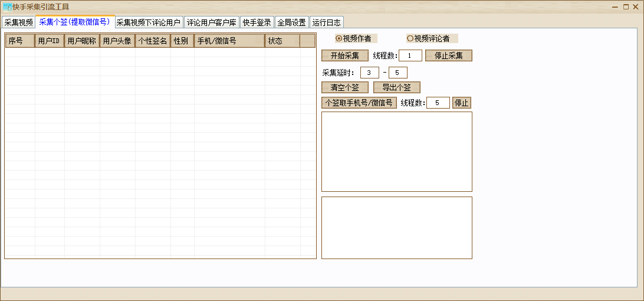Select the 视频作者 radio button
The image size is (644, 301).
pos(339,38)
